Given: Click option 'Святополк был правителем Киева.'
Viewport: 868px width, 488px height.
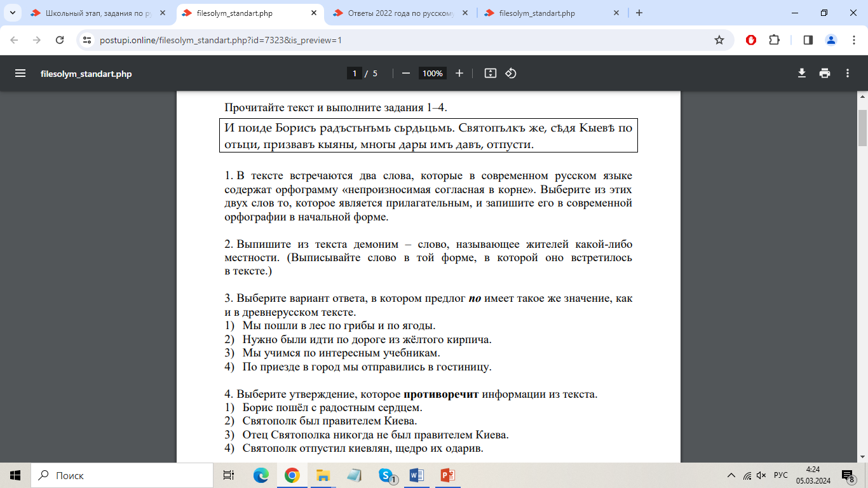Looking at the screenshot, I should point(330,421).
